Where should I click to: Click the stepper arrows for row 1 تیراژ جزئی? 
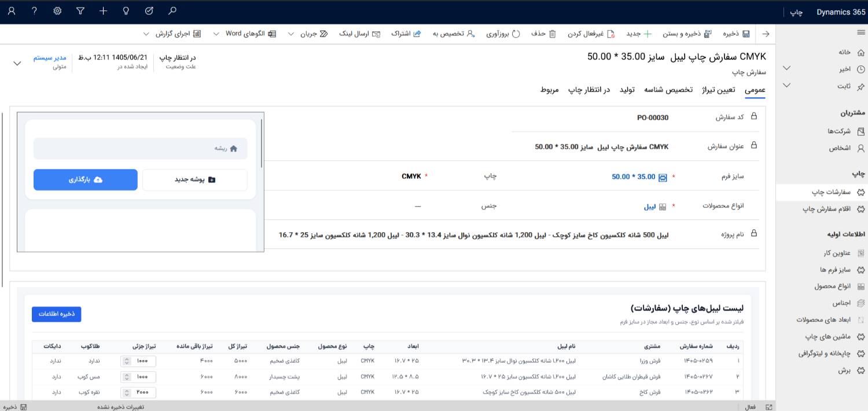coord(127,361)
